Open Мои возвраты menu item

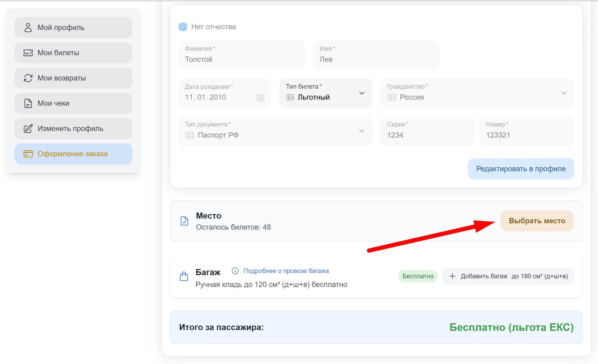(x=73, y=78)
